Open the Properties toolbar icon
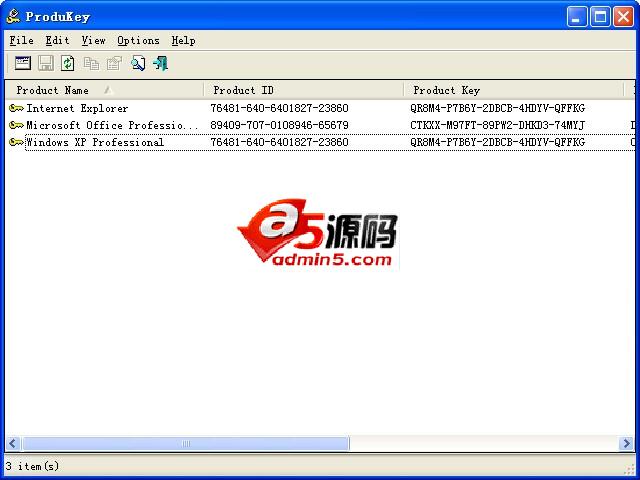Screen dimensions: 640x480 coord(114,63)
